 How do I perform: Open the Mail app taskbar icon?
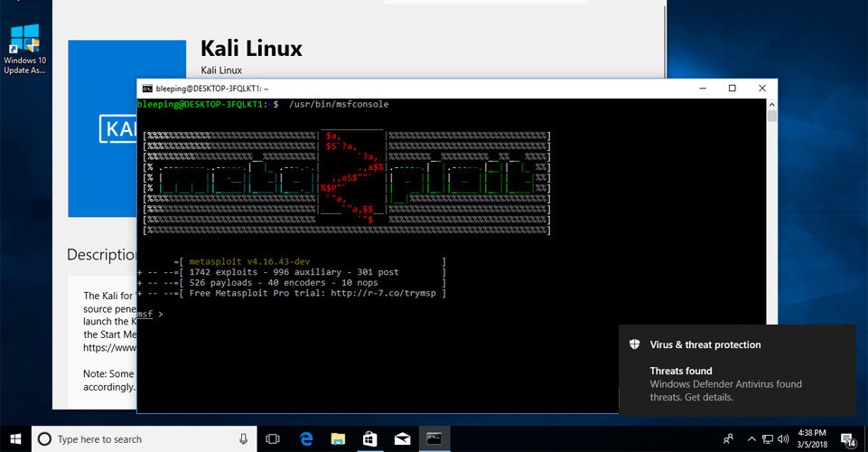coord(403,439)
